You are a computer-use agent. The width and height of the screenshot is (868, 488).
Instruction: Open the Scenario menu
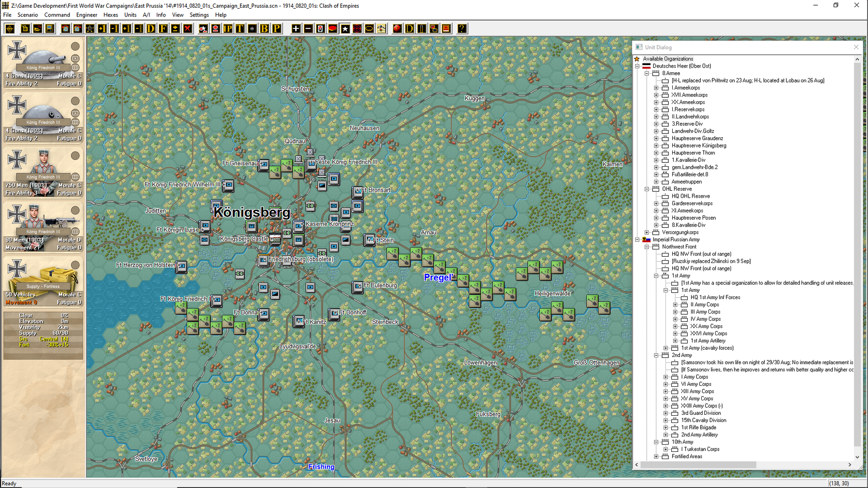pos(27,15)
